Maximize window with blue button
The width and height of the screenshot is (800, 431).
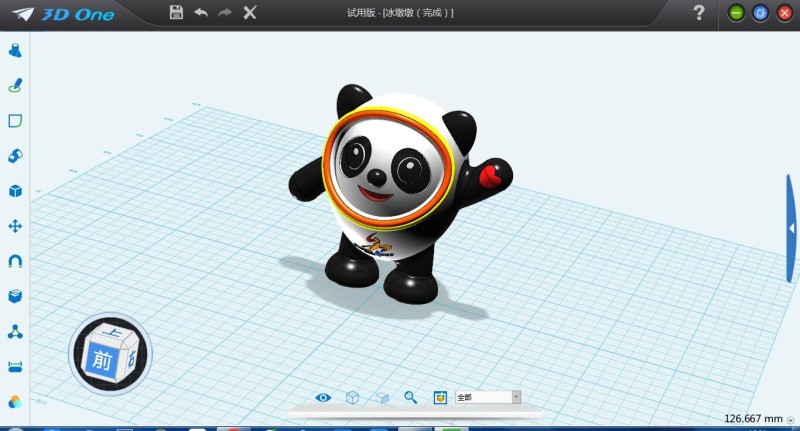point(760,13)
